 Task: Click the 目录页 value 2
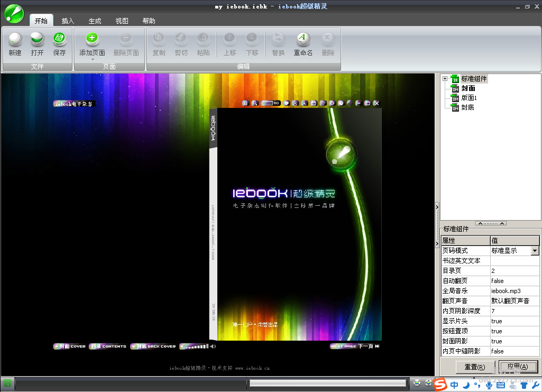pyautogui.click(x=515, y=271)
